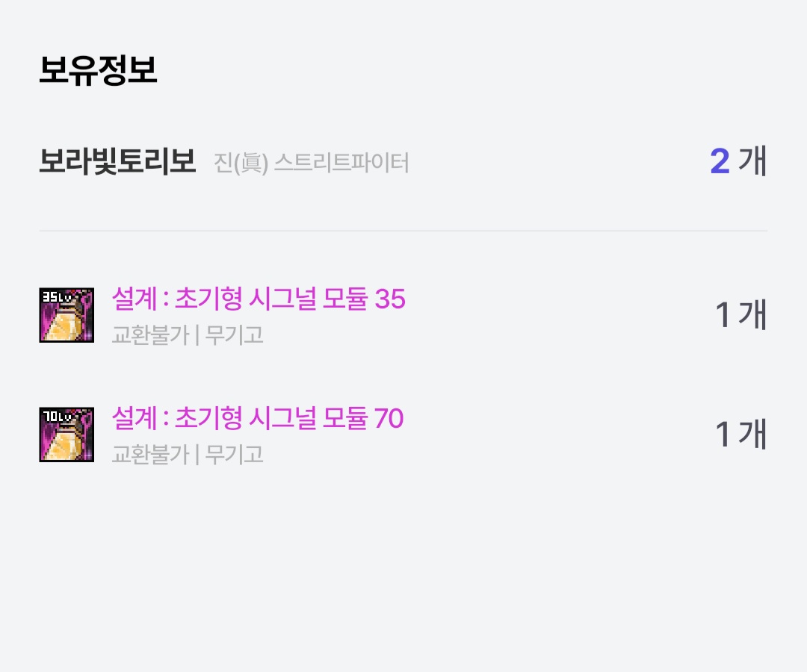The height and width of the screenshot is (672, 807).
Task: Click 무기고 label under 시그널 모듈 35
Action: [234, 335]
